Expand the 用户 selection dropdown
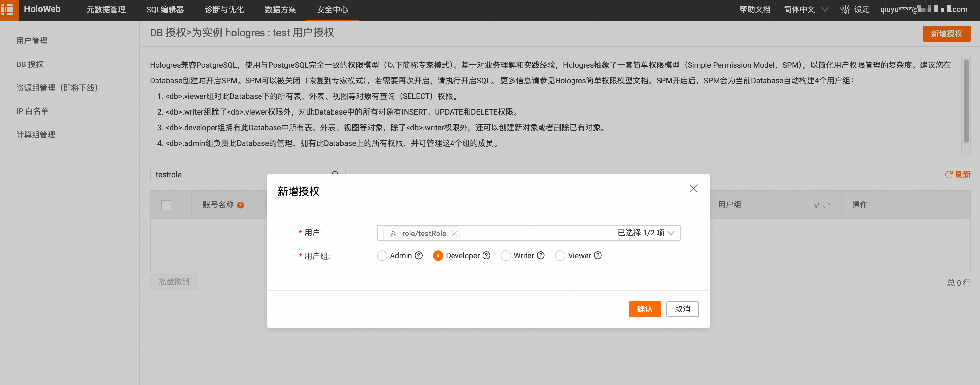 [671, 233]
